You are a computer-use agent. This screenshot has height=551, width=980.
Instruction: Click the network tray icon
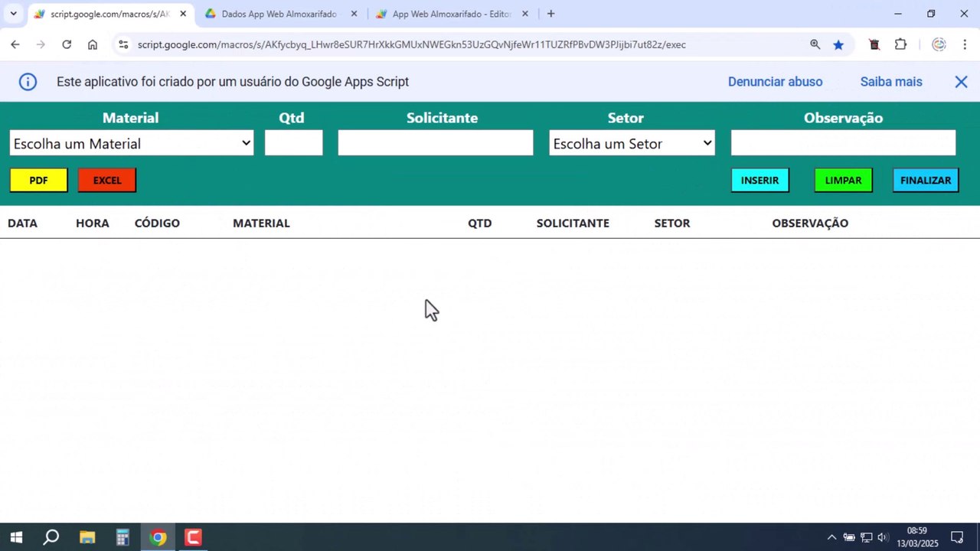[867, 537]
